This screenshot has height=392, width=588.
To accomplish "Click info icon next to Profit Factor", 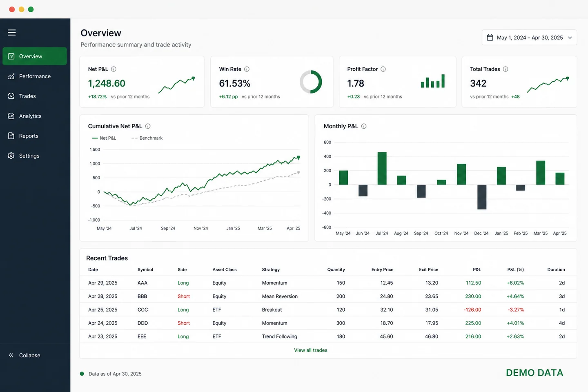I will click(383, 69).
